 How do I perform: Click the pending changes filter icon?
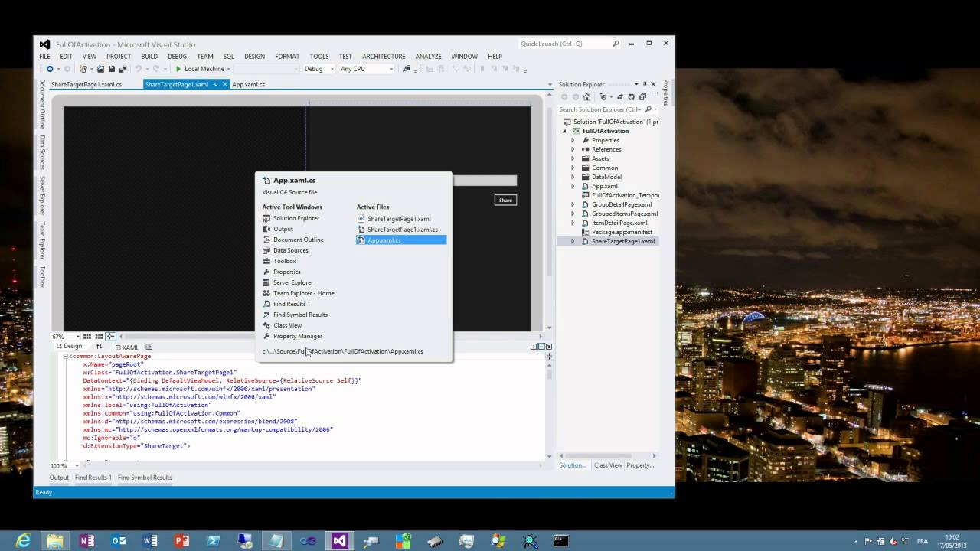[603, 97]
